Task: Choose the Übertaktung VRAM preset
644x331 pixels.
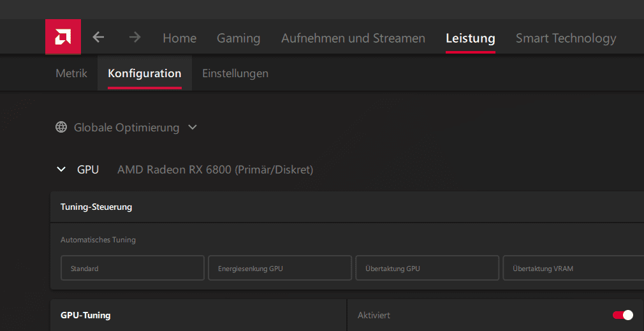Action: pyautogui.click(x=573, y=268)
